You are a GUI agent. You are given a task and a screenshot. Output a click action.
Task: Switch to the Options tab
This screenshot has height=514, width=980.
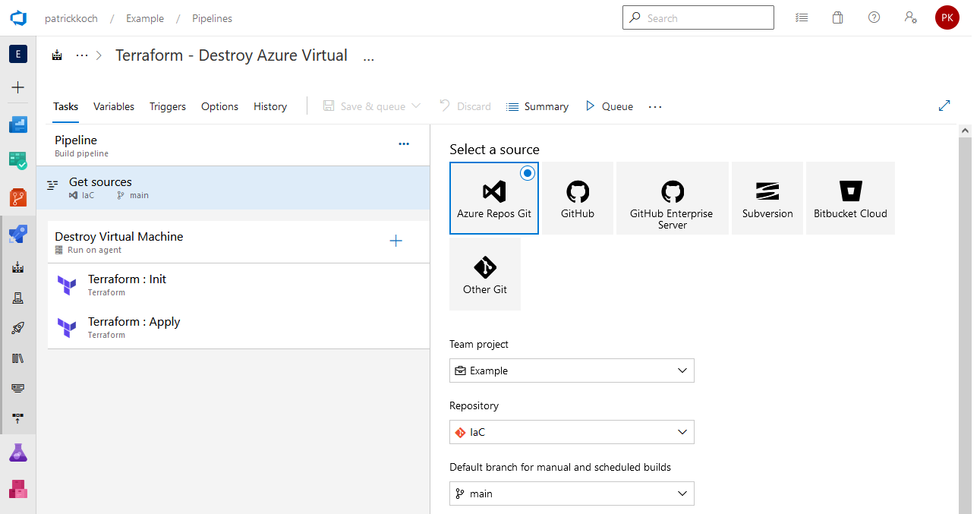click(x=220, y=106)
